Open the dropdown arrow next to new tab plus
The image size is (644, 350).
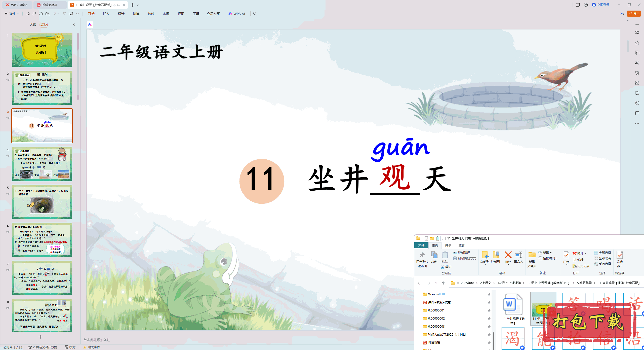[138, 5]
